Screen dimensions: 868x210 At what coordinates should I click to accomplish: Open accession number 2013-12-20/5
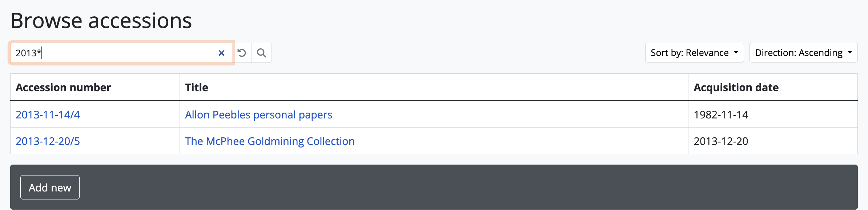click(48, 141)
